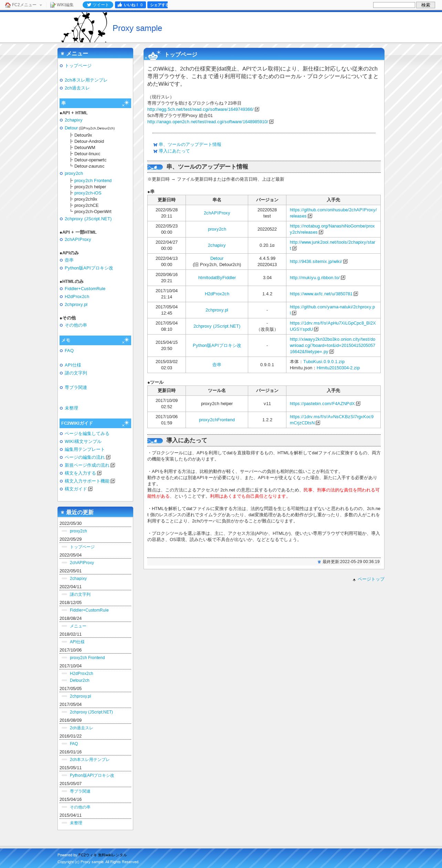Screen dimensions: 442x868
Task: Click external icon after mukiyu.g.ribbon.to link
Action: 343,278
